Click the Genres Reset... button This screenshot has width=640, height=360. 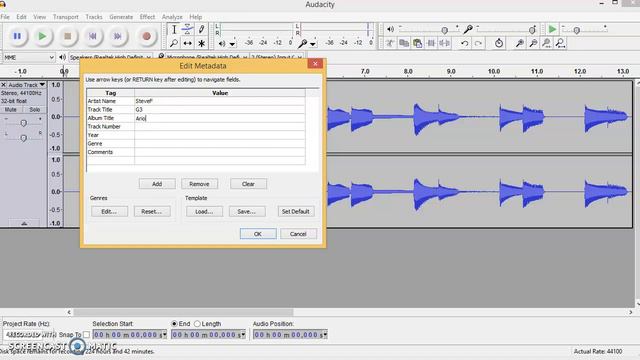(x=152, y=211)
